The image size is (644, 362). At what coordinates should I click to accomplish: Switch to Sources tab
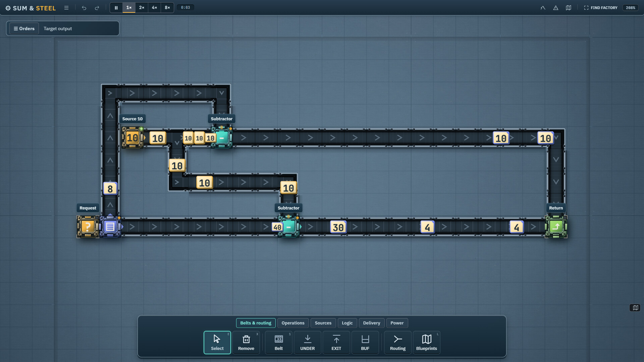pos(323,323)
